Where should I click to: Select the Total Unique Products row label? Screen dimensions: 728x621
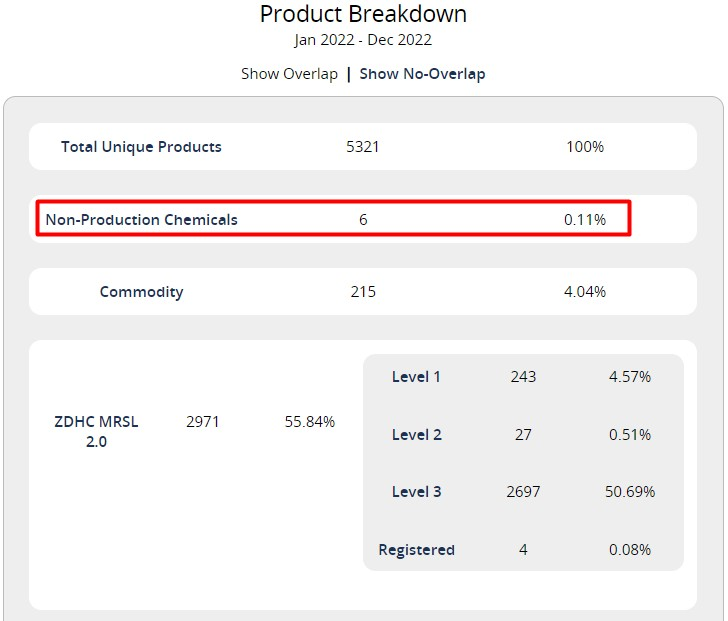pyautogui.click(x=141, y=147)
